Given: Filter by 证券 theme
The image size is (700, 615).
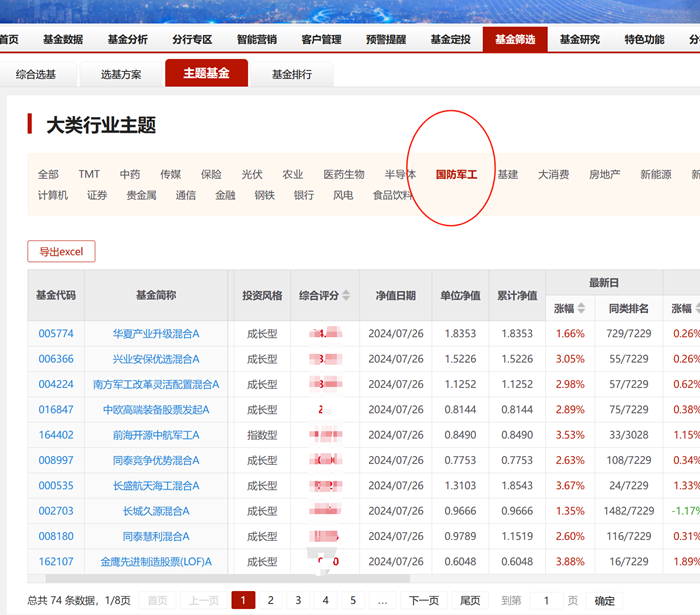Looking at the screenshot, I should click(97, 195).
